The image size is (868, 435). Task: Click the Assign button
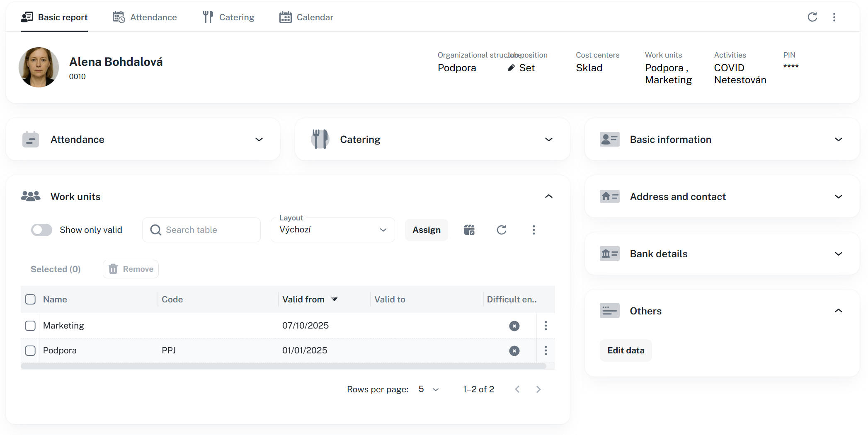[x=426, y=230]
